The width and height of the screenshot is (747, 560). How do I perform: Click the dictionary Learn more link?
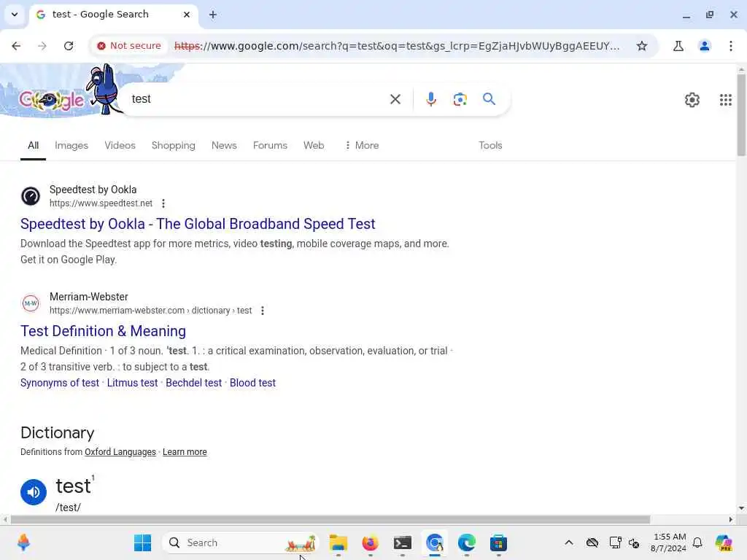(x=185, y=452)
